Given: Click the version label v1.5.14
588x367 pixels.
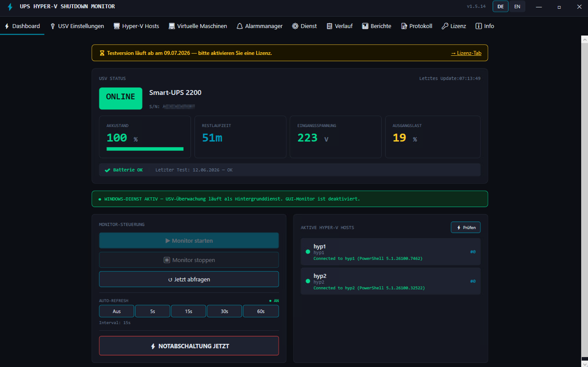Looking at the screenshot, I should 476,6.
